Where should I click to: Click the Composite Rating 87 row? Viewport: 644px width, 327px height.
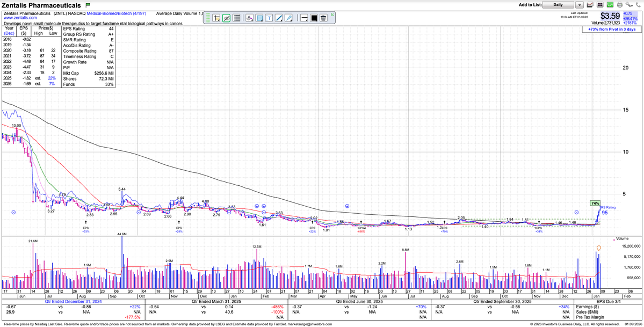(x=89, y=51)
